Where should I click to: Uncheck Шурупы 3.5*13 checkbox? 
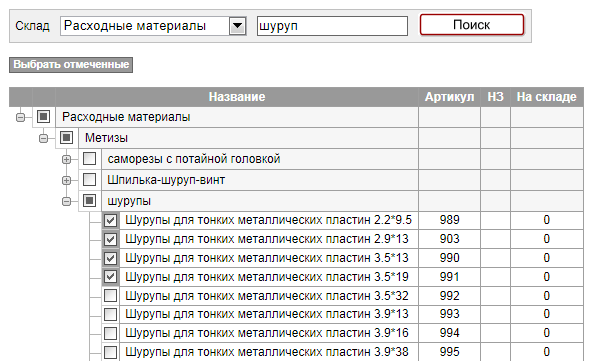point(111,258)
